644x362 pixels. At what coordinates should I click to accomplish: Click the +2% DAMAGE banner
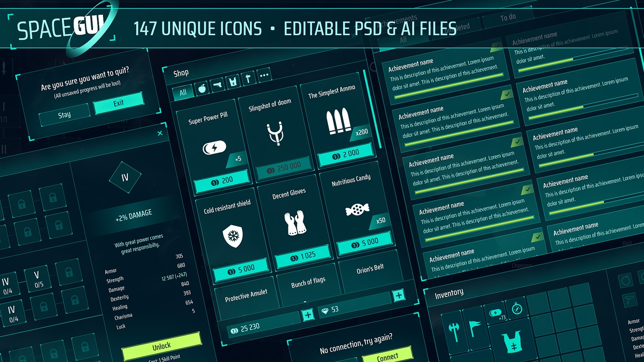(x=133, y=216)
